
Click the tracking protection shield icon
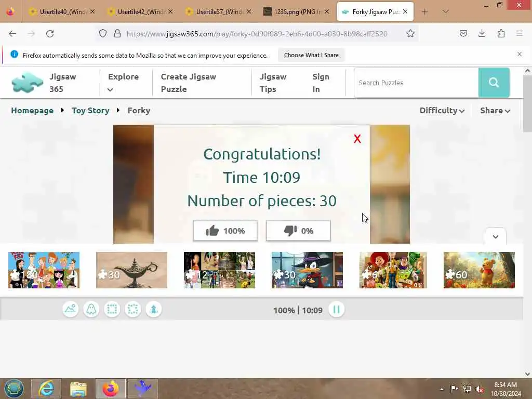[103, 34]
